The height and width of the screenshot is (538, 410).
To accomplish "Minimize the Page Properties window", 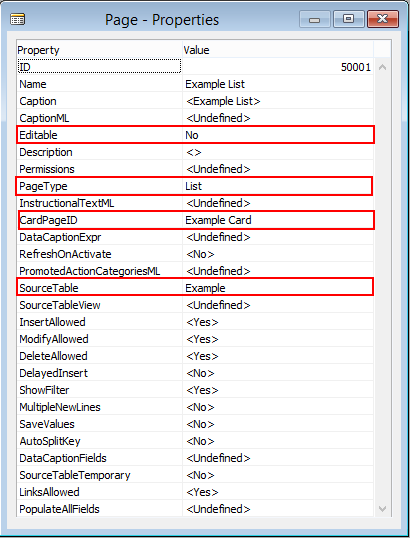I will [315, 19].
